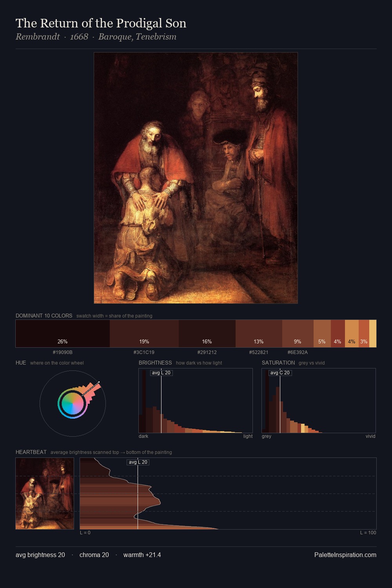Click the 'grey' axis label

[267, 436]
